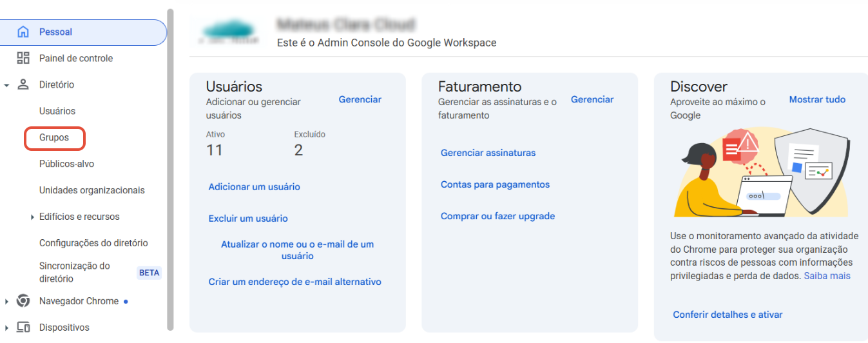Click the Diretório person icon
Viewport: 868px width, 343px height.
(23, 84)
